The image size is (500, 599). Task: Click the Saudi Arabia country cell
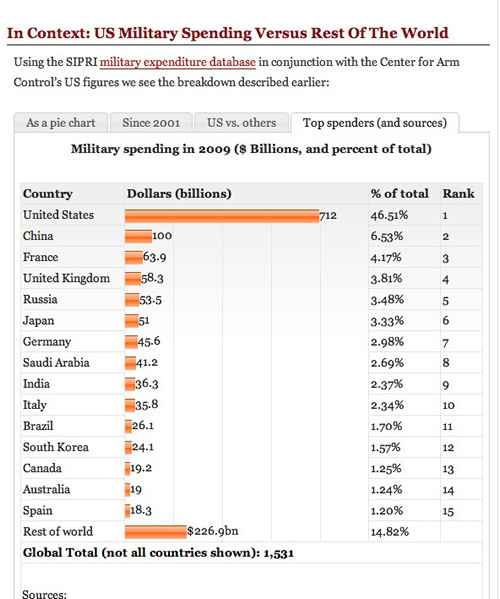tap(56, 363)
